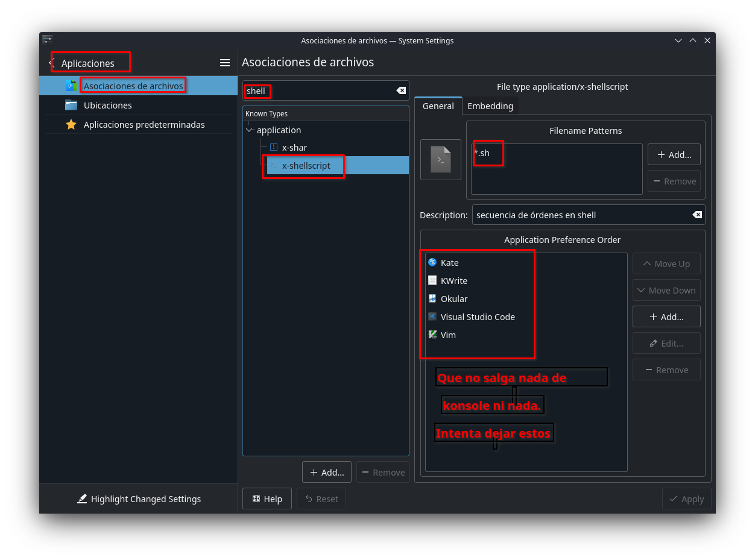Open Ubicaciones in the sidebar
Image resolution: width=755 pixels, height=560 pixels.
[139, 105]
